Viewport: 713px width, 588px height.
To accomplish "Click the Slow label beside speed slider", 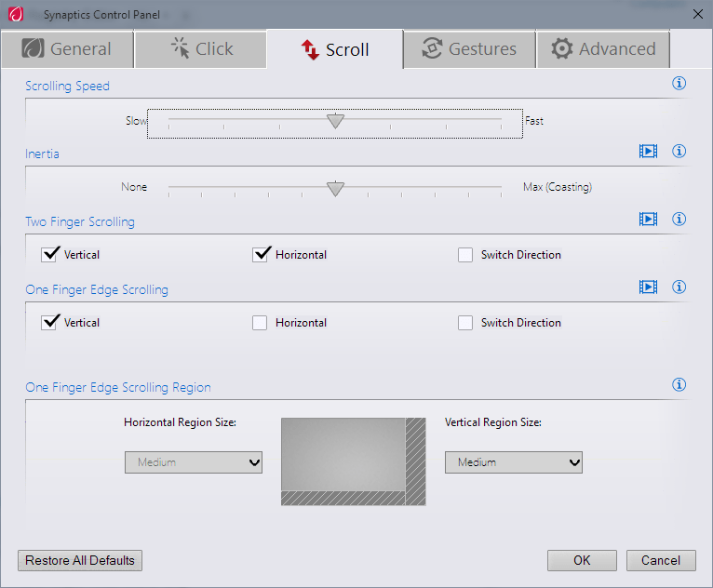I will [136, 121].
